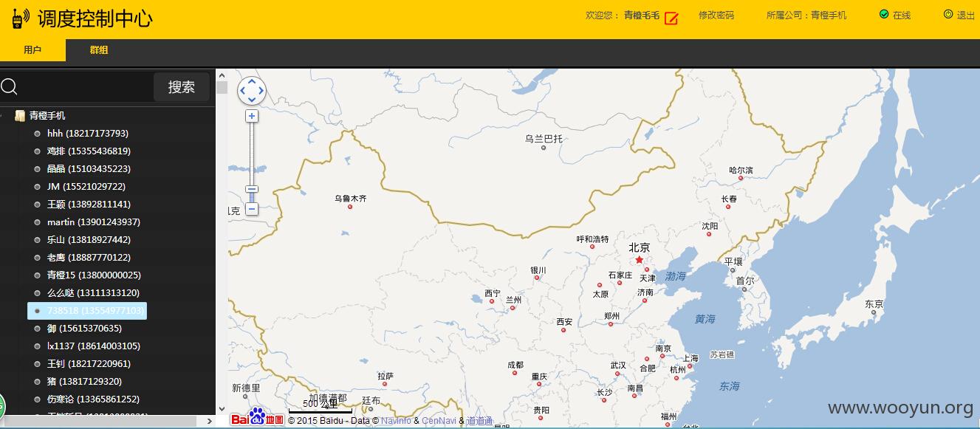Select user 王颖 (13892811141)
Viewport: 980px width, 429px height.
(x=89, y=205)
